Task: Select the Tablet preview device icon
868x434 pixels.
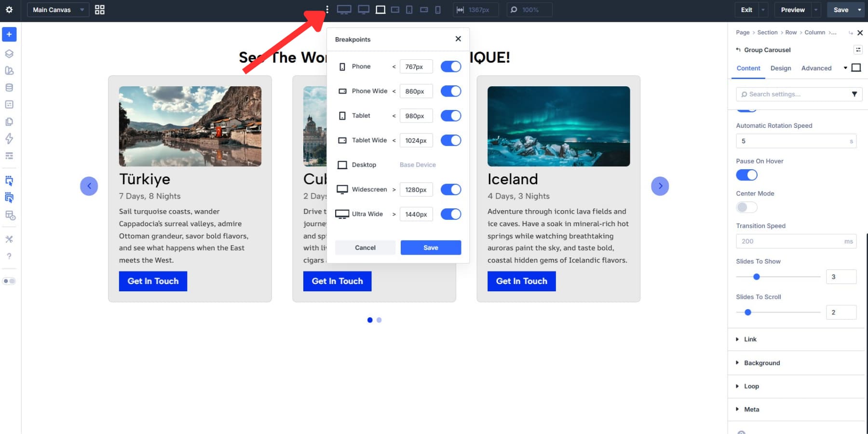Action: point(408,10)
